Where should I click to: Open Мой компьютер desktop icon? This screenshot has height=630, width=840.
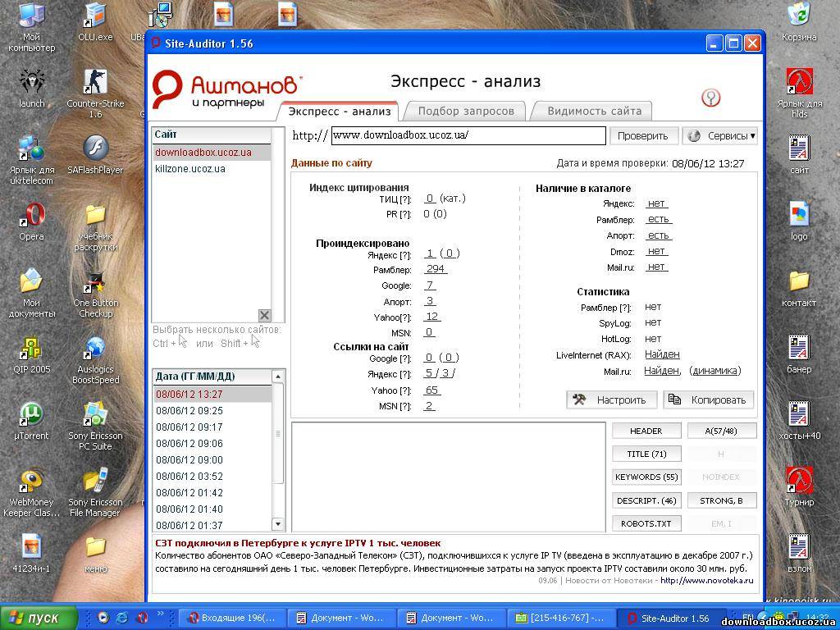(31, 27)
